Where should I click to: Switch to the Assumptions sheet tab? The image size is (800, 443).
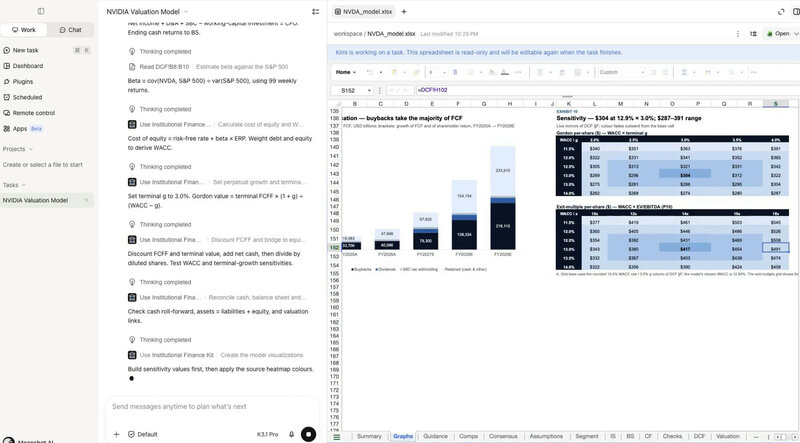pos(546,436)
